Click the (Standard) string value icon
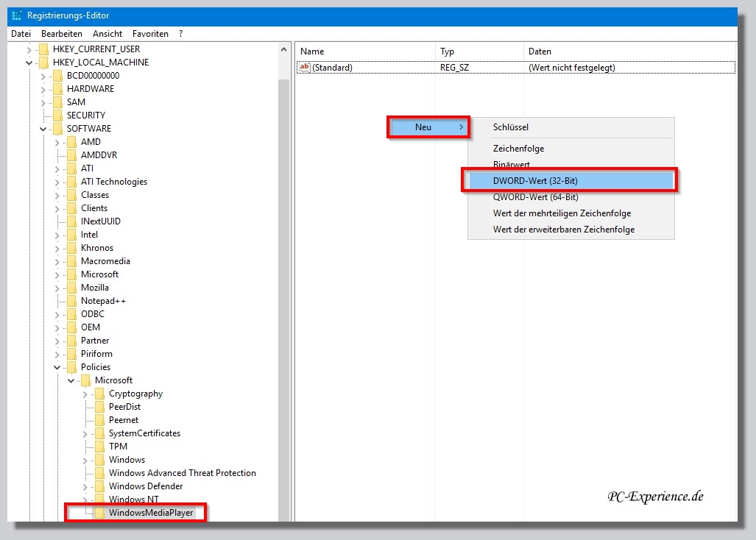Screen dimensions: 756x540 click(x=304, y=67)
